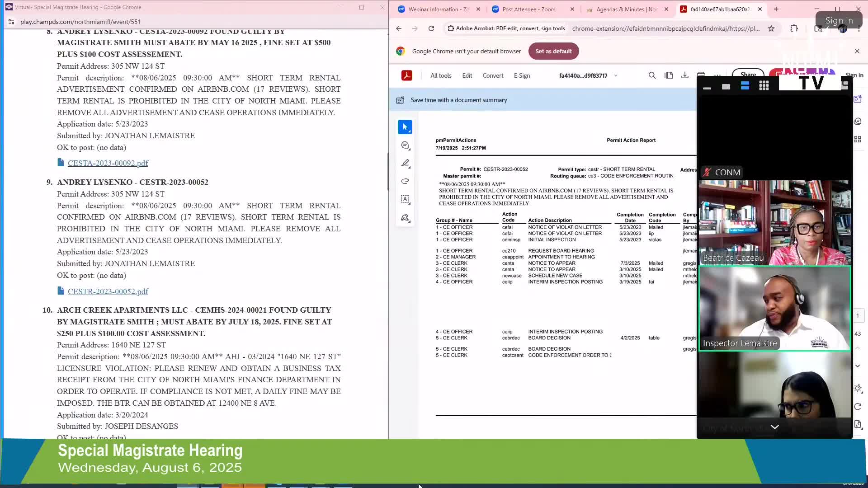Image resolution: width=868 pixels, height=488 pixels.
Task: Select the Selection arrow tool in Acrobat
Action: tap(405, 127)
